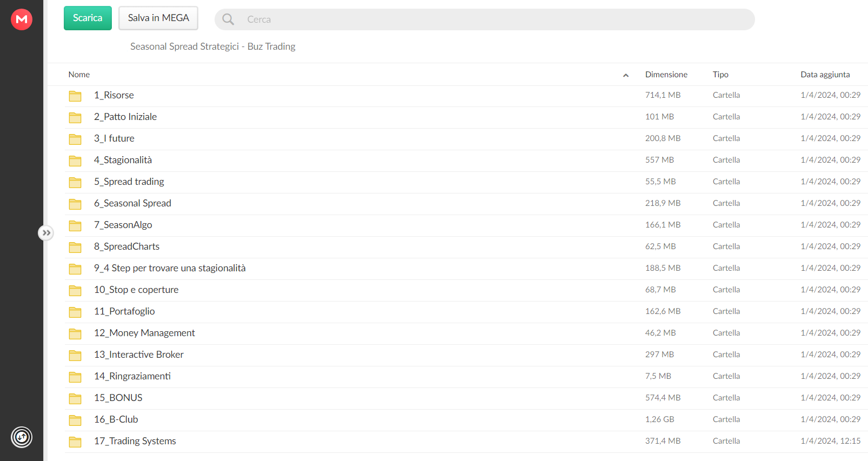The height and width of the screenshot is (461, 868).
Task: Click the folder icon for 11_Portafoglio
Action: 75,312
